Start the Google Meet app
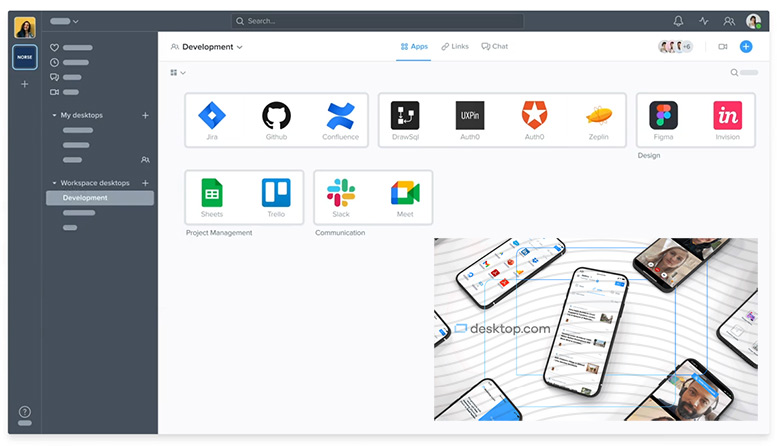The width and height of the screenshot is (780, 446). 405,193
